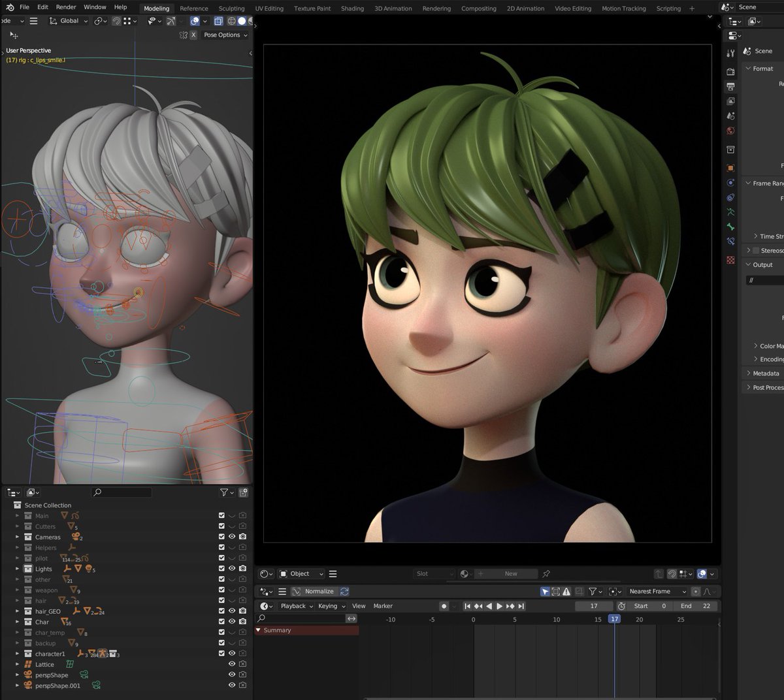Open the Object interaction mode dropdown
The width and height of the screenshot is (784, 700).
pos(301,573)
